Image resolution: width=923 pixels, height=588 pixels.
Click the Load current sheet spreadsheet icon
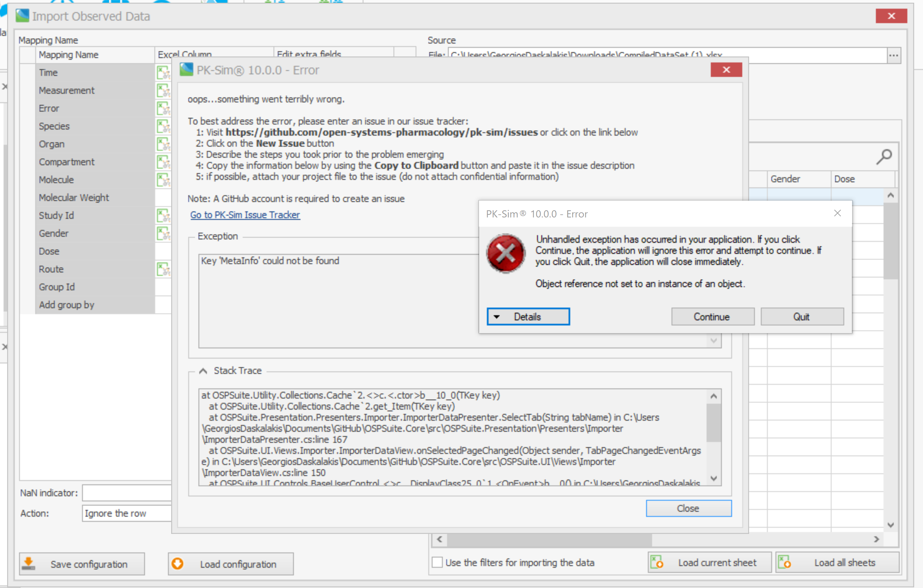tap(657, 562)
